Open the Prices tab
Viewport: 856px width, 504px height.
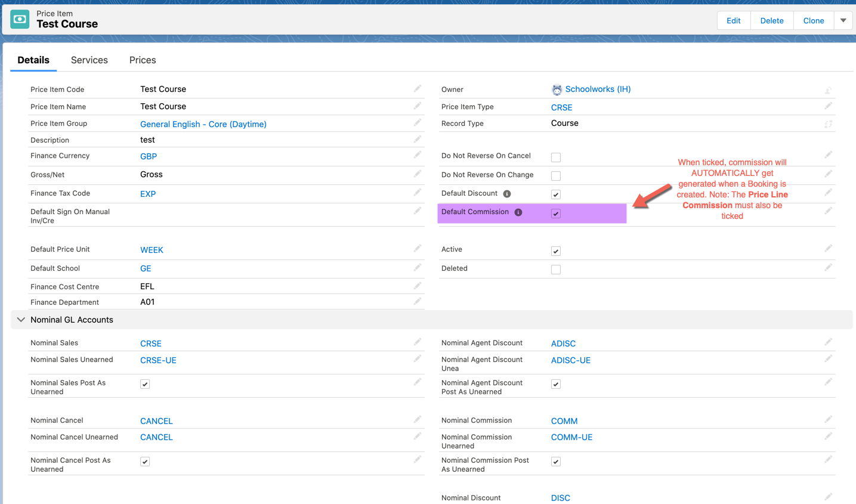pyautogui.click(x=143, y=60)
